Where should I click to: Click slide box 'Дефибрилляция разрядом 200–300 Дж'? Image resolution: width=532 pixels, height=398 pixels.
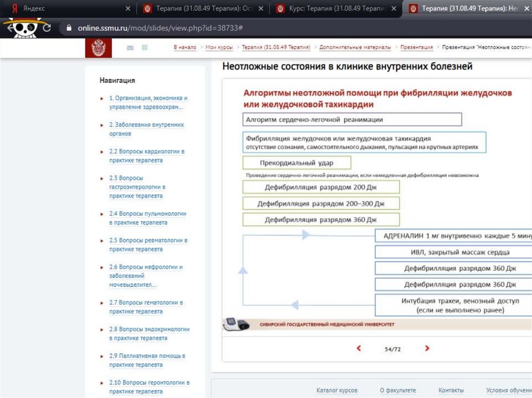coord(321,203)
